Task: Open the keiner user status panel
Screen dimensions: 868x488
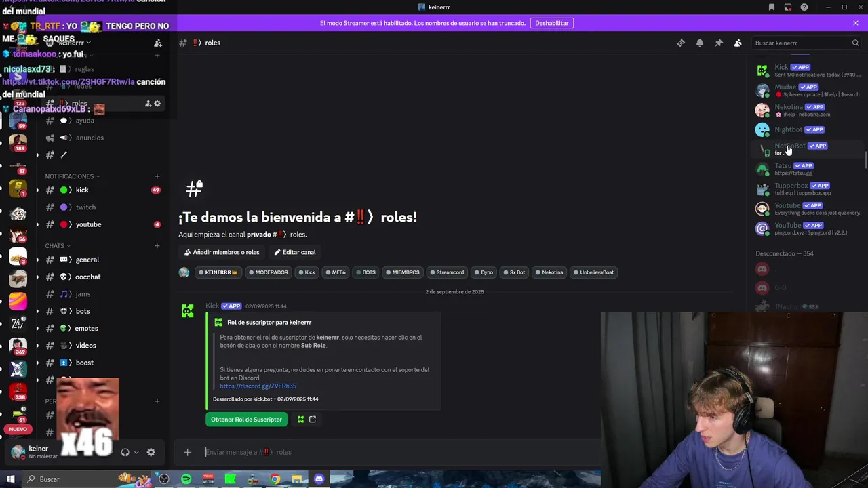Action: click(x=39, y=452)
